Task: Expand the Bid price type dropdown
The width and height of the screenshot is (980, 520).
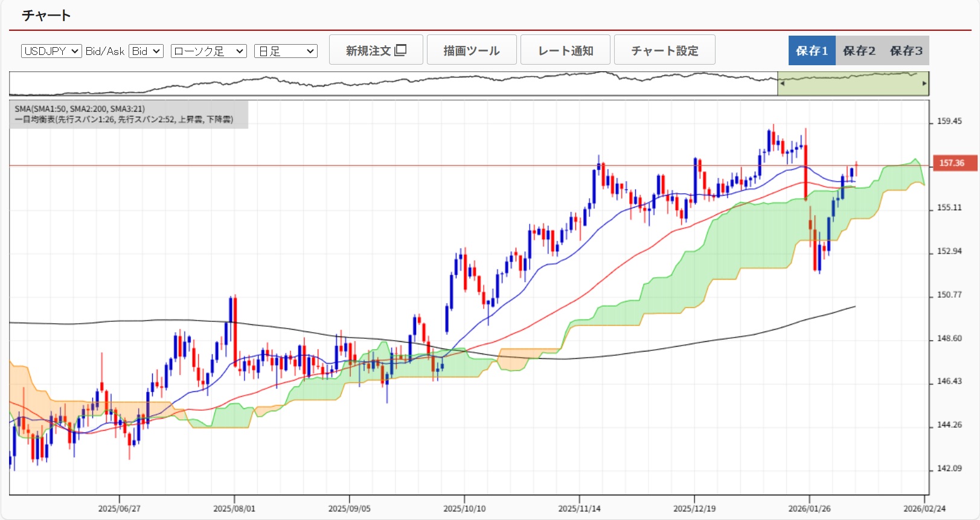Action: [146, 51]
